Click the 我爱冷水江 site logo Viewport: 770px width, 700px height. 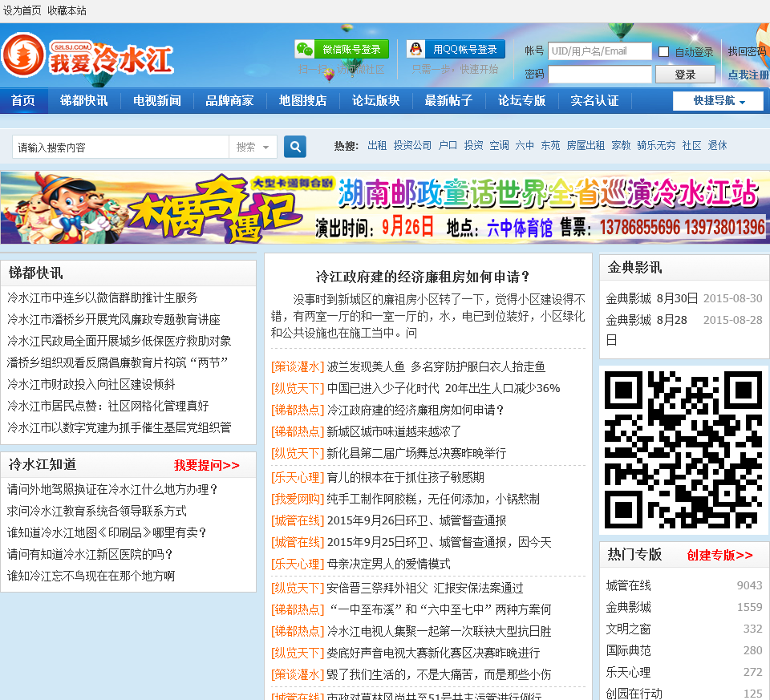[87, 57]
